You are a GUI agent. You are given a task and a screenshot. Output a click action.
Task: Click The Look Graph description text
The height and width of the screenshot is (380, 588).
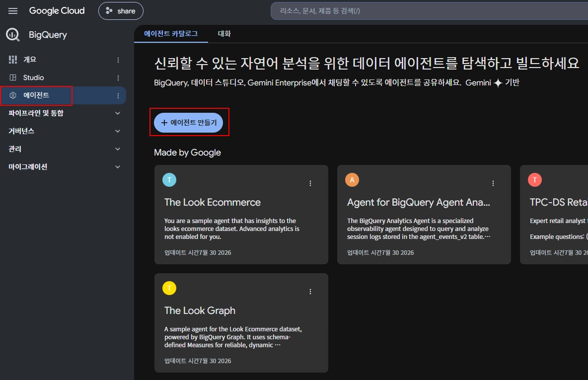[233, 337]
